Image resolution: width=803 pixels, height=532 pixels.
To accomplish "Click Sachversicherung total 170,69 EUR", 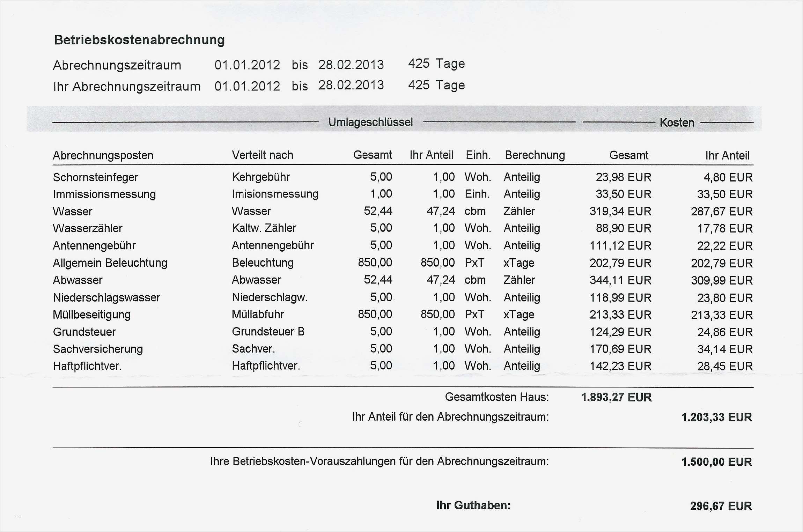I will [620, 349].
